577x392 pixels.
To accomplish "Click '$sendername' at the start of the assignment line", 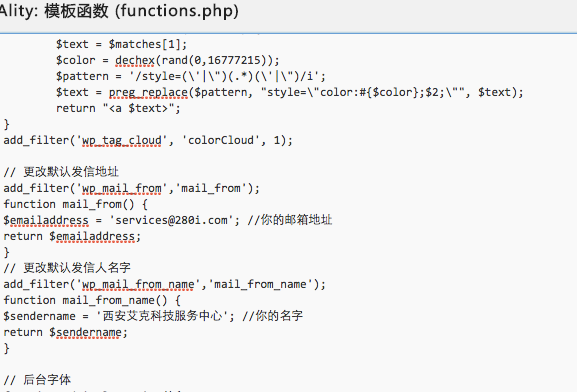I will [39, 316].
